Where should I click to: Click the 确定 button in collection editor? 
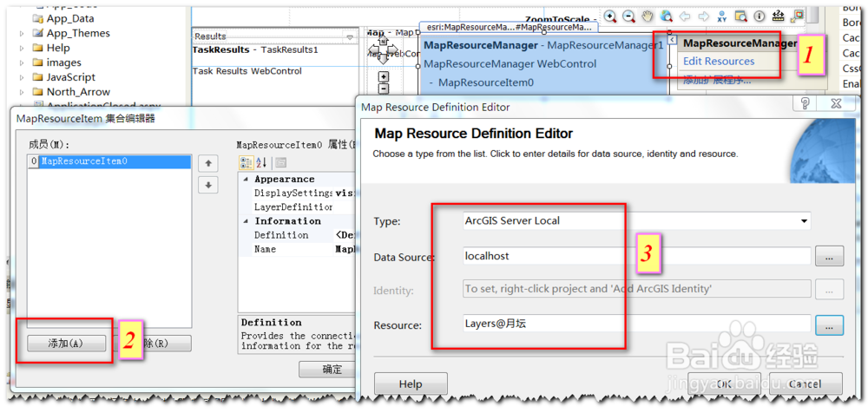click(329, 370)
